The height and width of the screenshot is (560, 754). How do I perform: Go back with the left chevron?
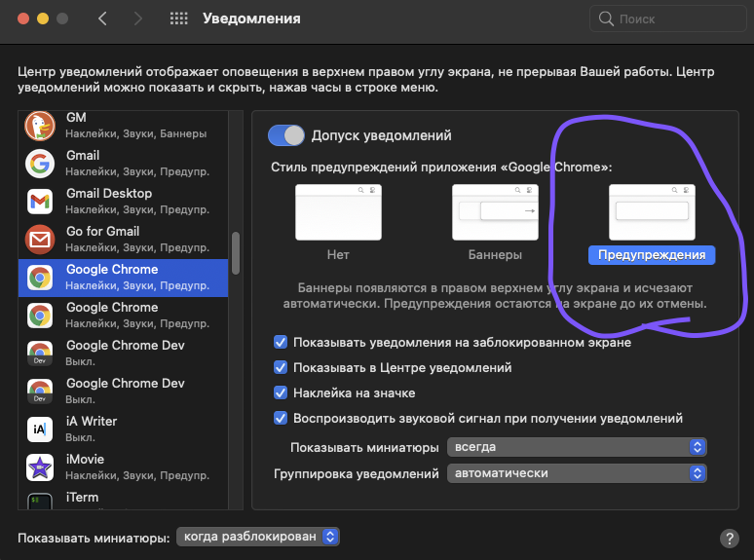(102, 19)
